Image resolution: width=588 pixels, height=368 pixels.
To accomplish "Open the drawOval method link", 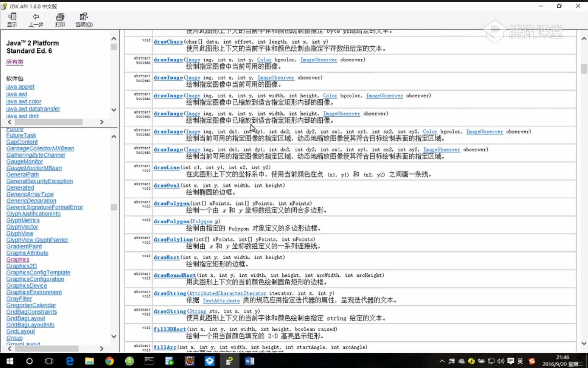I will pos(167,186).
